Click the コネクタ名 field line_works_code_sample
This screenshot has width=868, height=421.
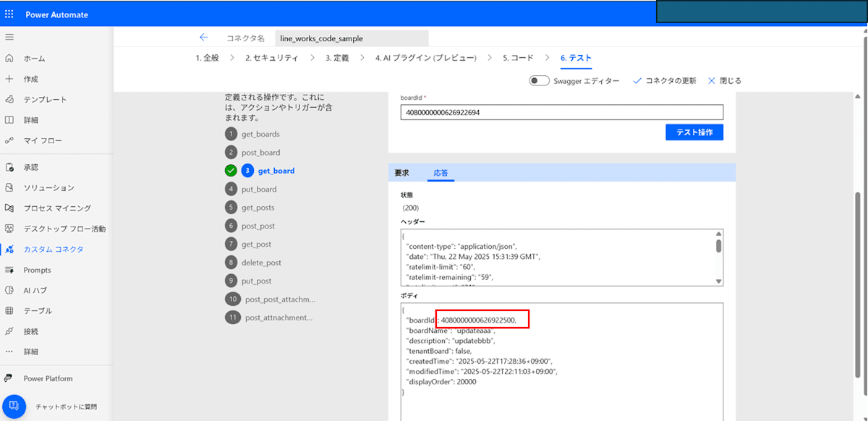(x=352, y=38)
